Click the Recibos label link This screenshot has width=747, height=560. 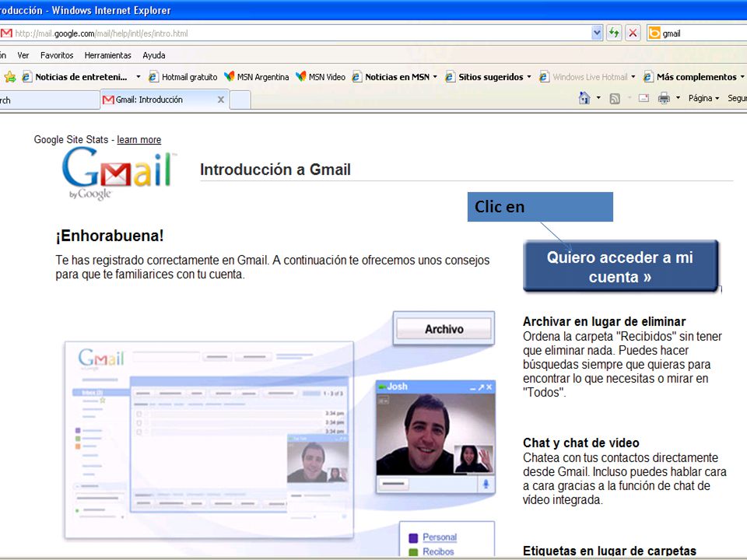pos(438,551)
